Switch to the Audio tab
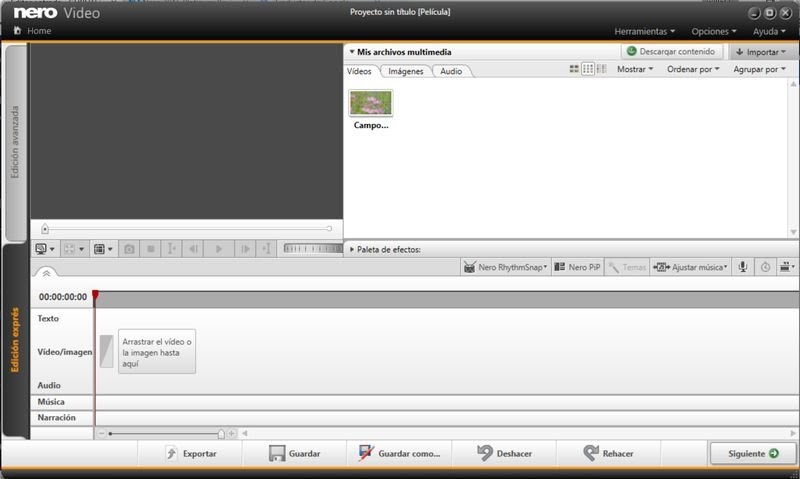This screenshot has width=800, height=479. (x=451, y=71)
